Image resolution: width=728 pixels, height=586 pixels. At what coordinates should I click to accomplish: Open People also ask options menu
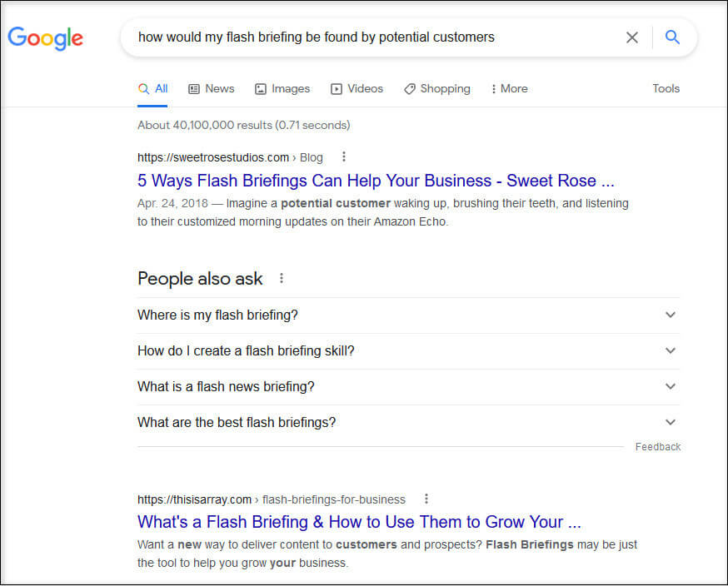282,278
